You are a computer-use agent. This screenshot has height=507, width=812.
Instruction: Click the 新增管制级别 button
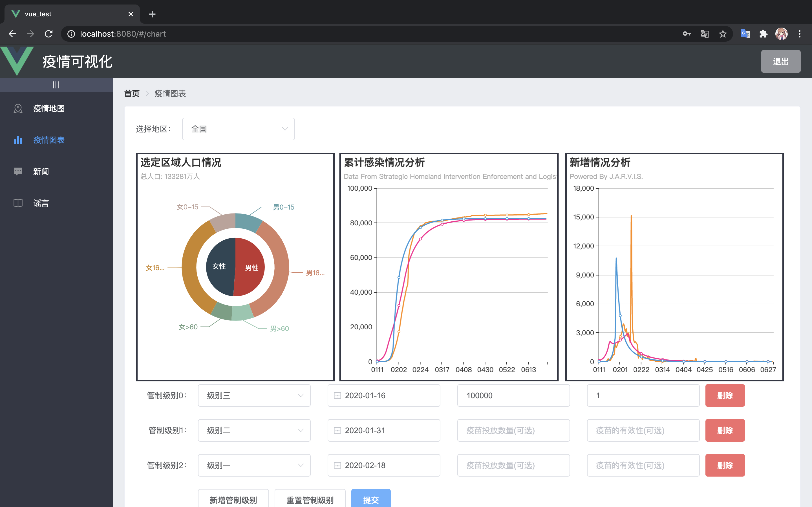tap(233, 500)
